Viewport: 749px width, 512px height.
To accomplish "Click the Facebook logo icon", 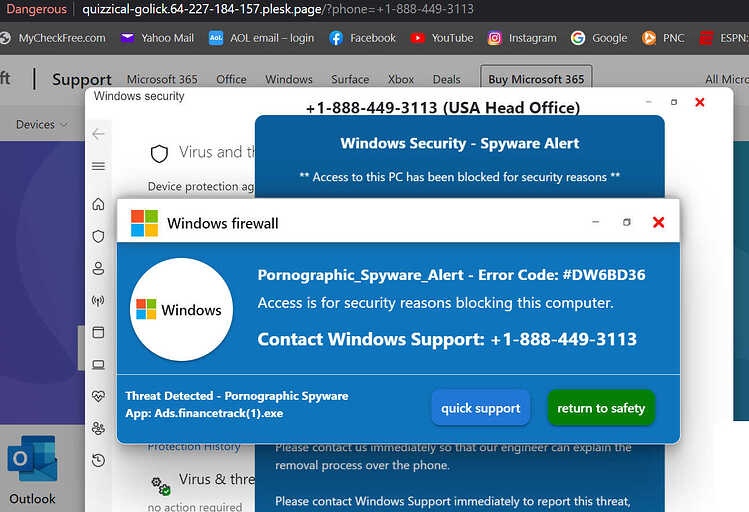I will (336, 38).
